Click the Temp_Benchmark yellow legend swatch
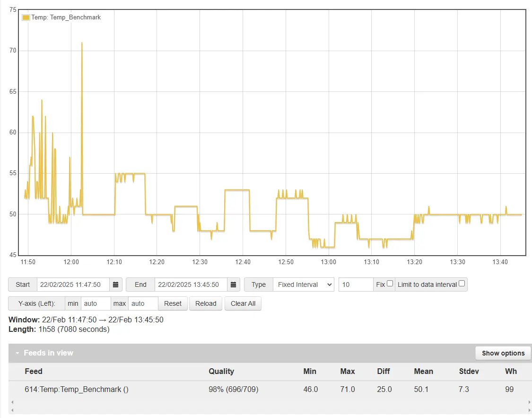The width and height of the screenshot is (532, 418). [26, 18]
